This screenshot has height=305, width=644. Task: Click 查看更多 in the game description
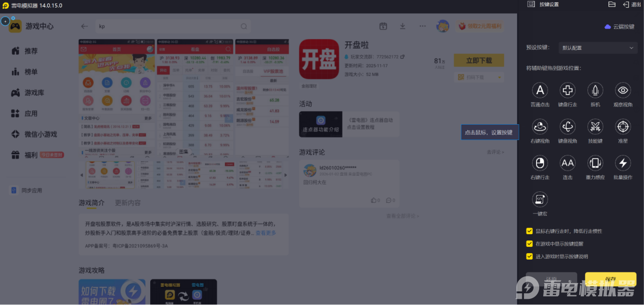click(267, 233)
